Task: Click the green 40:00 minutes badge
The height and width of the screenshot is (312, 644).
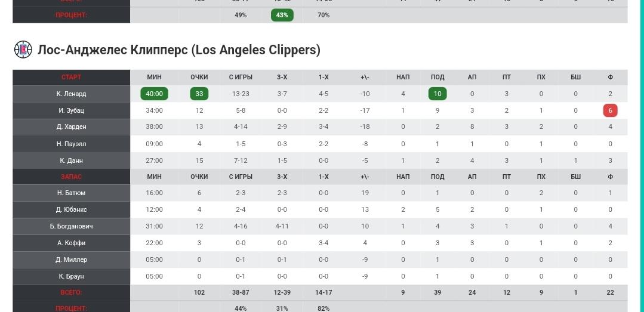Action: [155, 94]
